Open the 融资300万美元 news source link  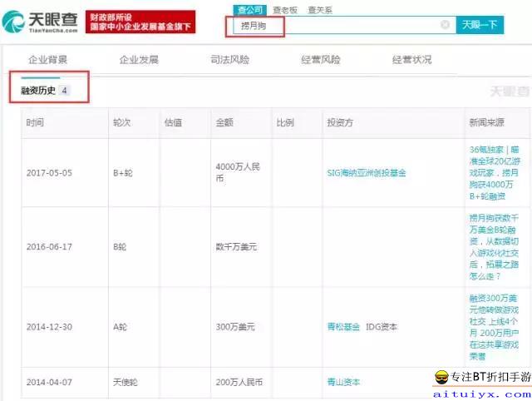tap(494, 327)
